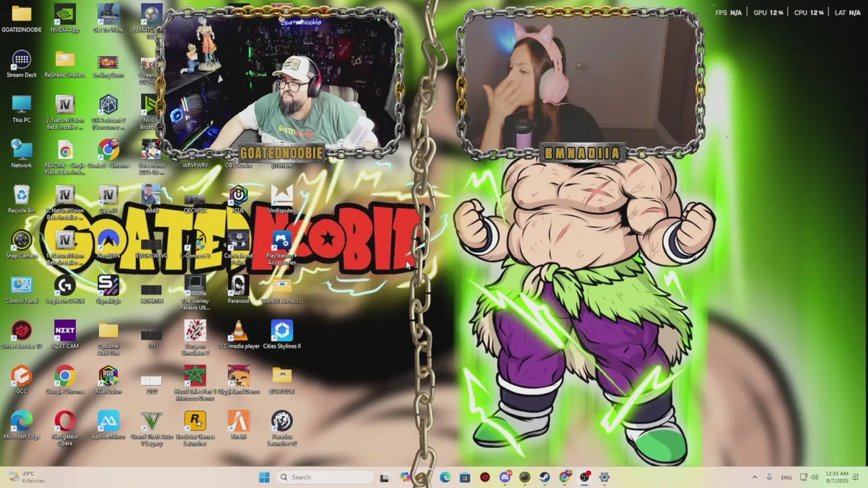Launch the Google Chrome desktop shortcut
868x488 pixels.
64,380
